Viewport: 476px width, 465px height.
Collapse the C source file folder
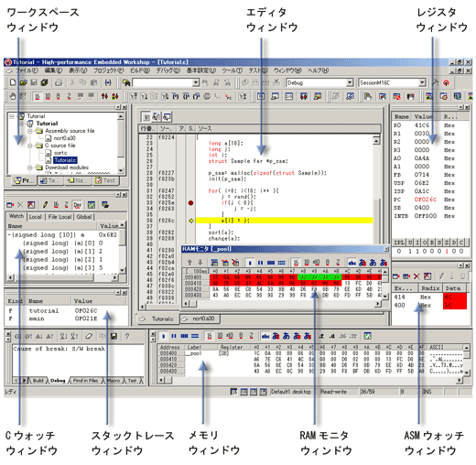click(x=30, y=146)
